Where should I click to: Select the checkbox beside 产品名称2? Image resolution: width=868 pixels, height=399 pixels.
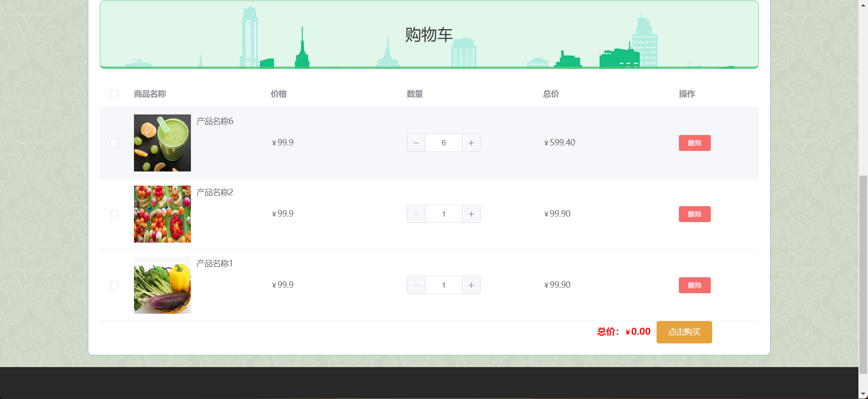tap(114, 214)
